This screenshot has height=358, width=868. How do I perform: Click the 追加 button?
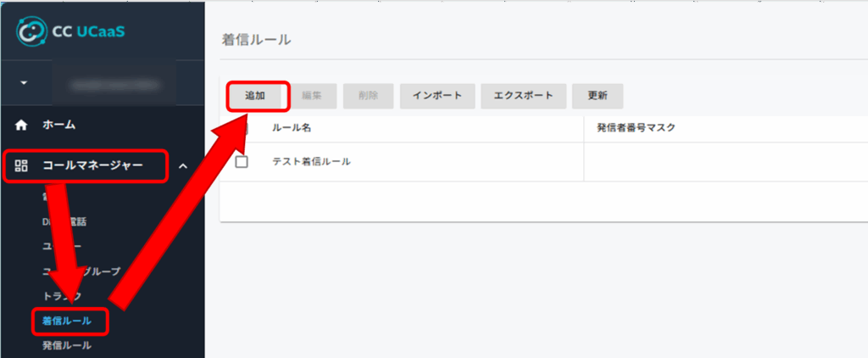[255, 96]
